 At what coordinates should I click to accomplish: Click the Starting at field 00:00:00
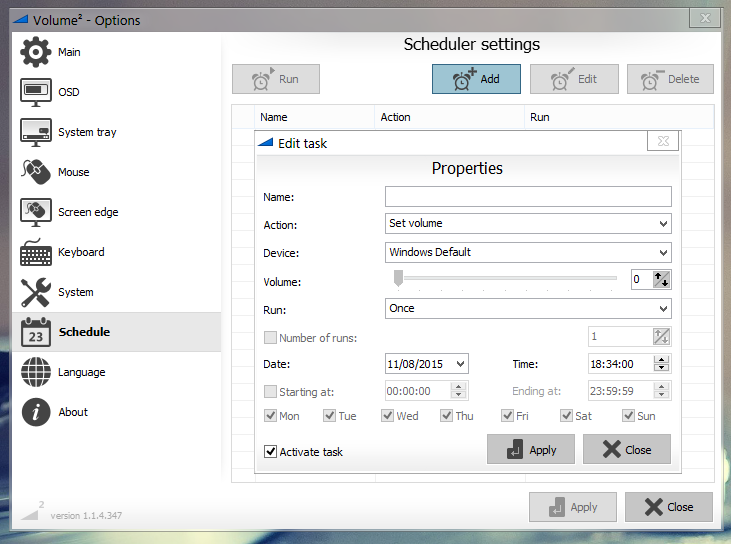pyautogui.click(x=418, y=391)
